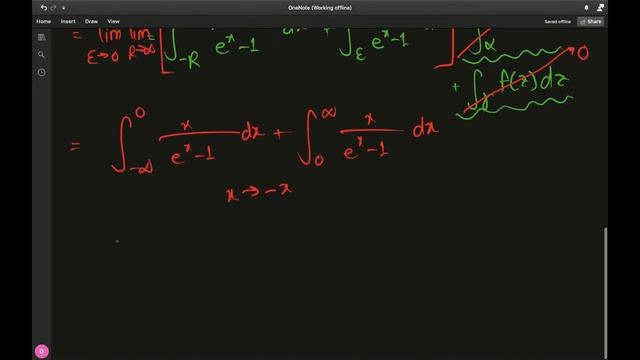Open the Home tab

[44, 21]
